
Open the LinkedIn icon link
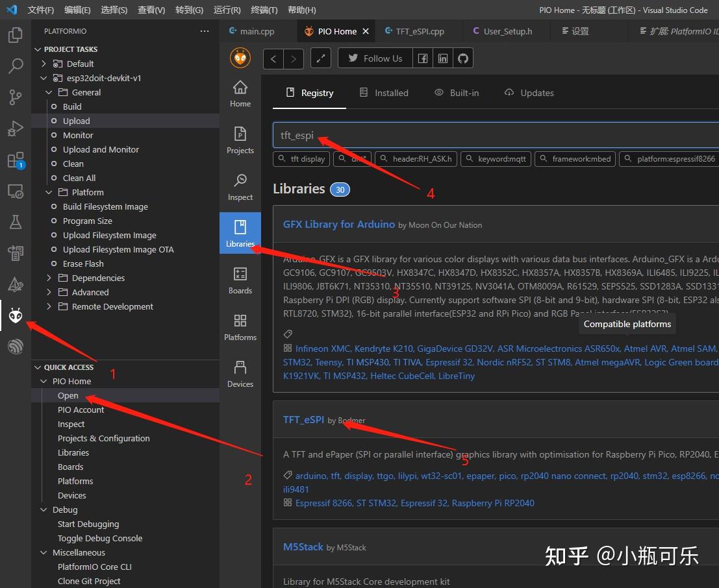[442, 58]
